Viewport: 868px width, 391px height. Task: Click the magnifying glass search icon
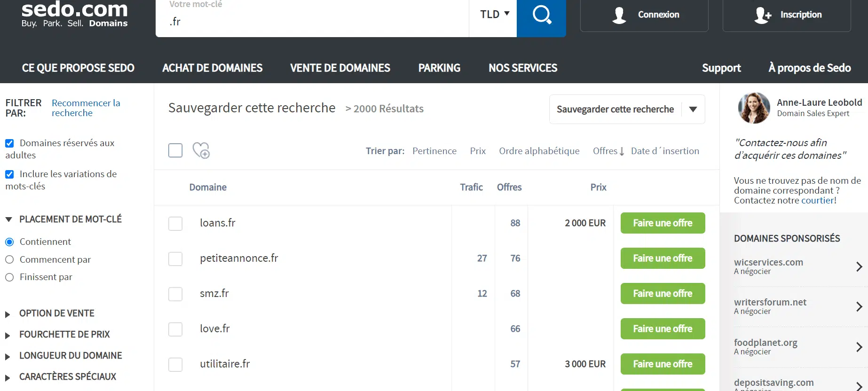[541, 15]
